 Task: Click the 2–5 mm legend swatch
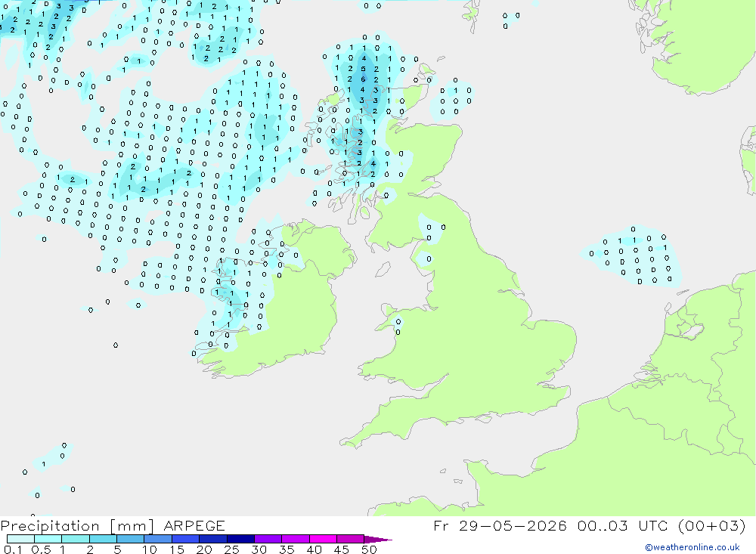[x=103, y=539]
